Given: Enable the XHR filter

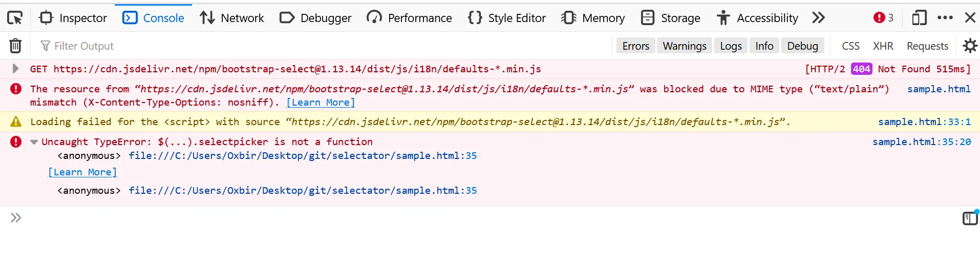Looking at the screenshot, I should pyautogui.click(x=883, y=46).
